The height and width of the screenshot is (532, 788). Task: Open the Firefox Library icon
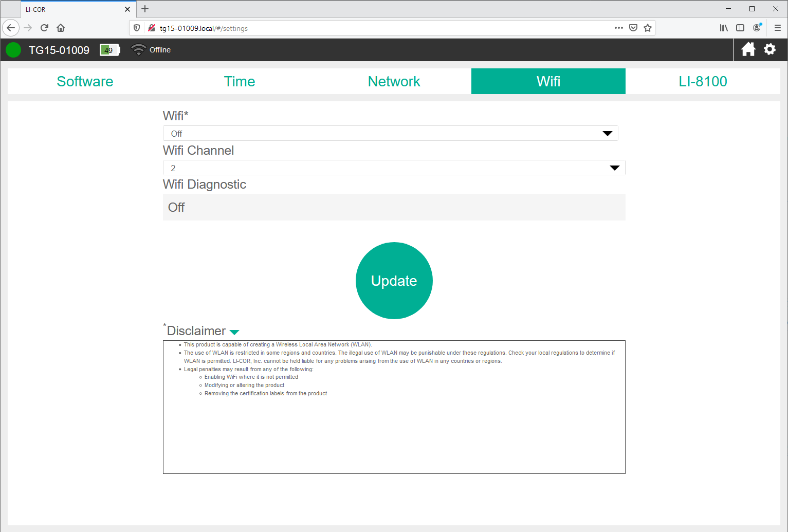pos(724,28)
